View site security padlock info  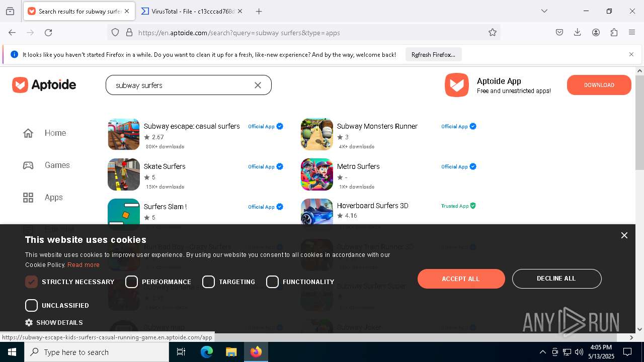(129, 33)
